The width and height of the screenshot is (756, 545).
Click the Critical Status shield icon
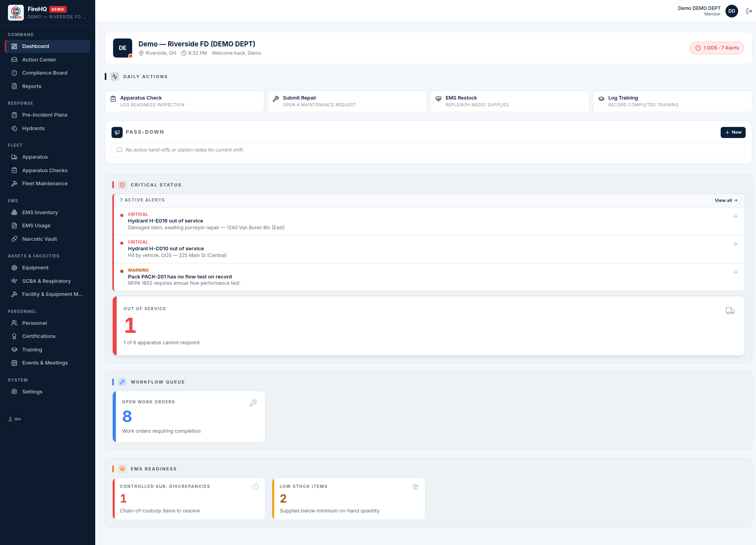click(x=122, y=185)
